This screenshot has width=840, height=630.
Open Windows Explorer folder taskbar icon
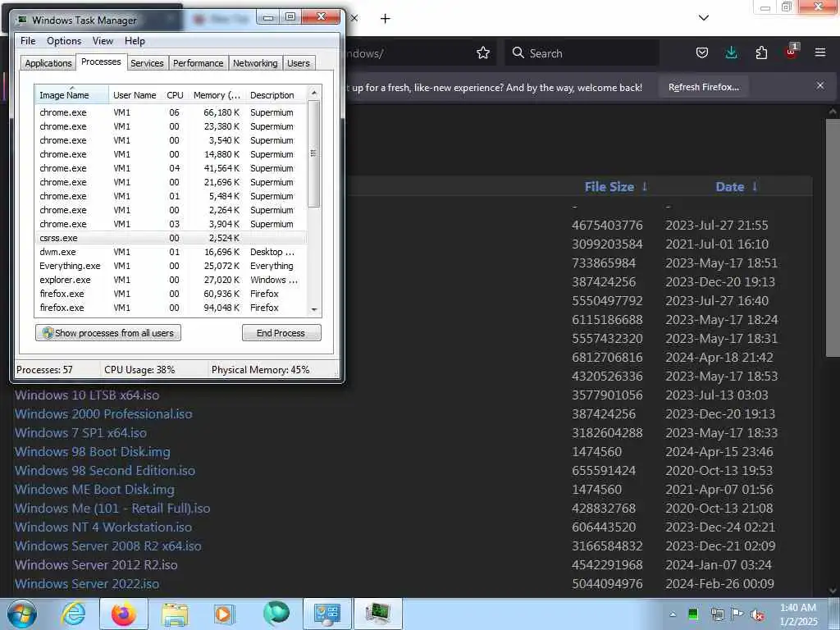tap(175, 614)
